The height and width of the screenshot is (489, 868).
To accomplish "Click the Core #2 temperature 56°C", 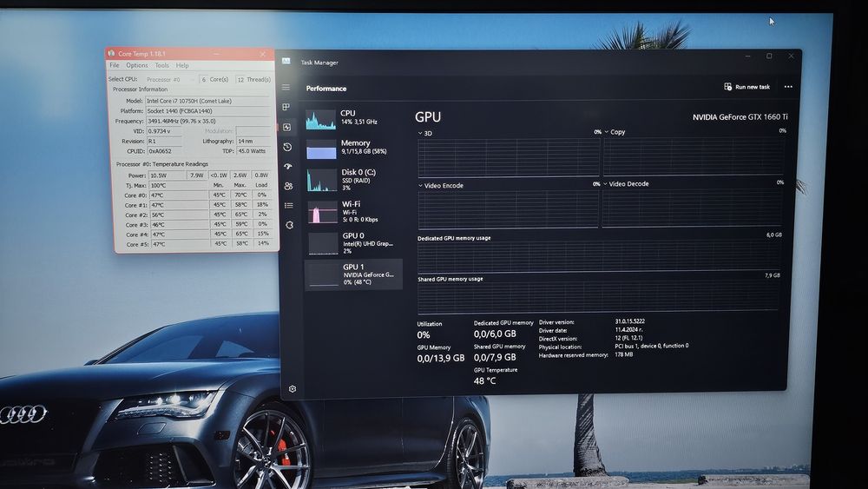I will (x=180, y=215).
